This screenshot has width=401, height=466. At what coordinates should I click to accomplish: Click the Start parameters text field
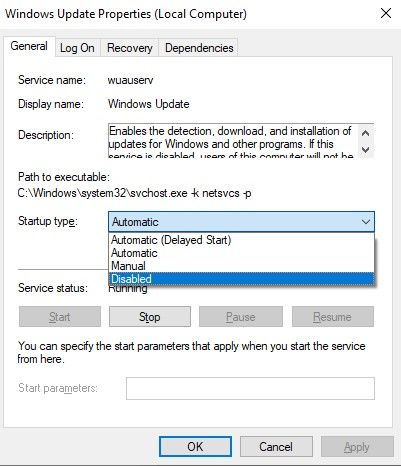click(x=250, y=388)
